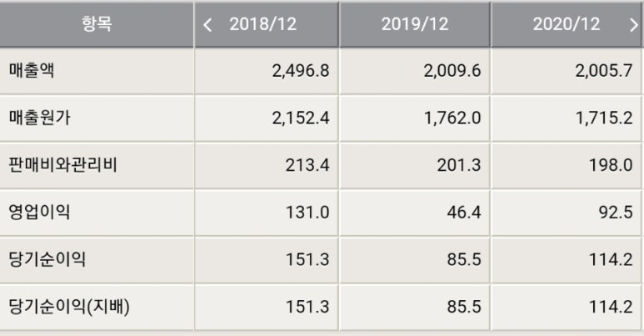The image size is (644, 336).
Task: Select the 당기순이익(지배) row label
Action: [x=69, y=307]
